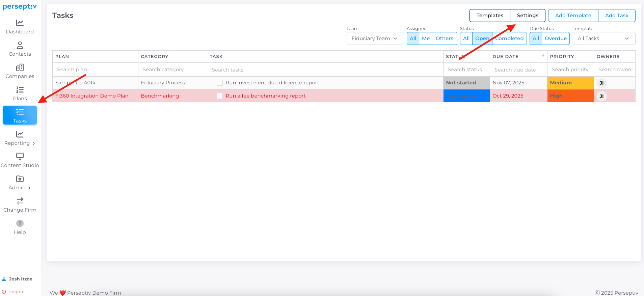
Task: Set Assignee filter to All
Action: (413, 38)
